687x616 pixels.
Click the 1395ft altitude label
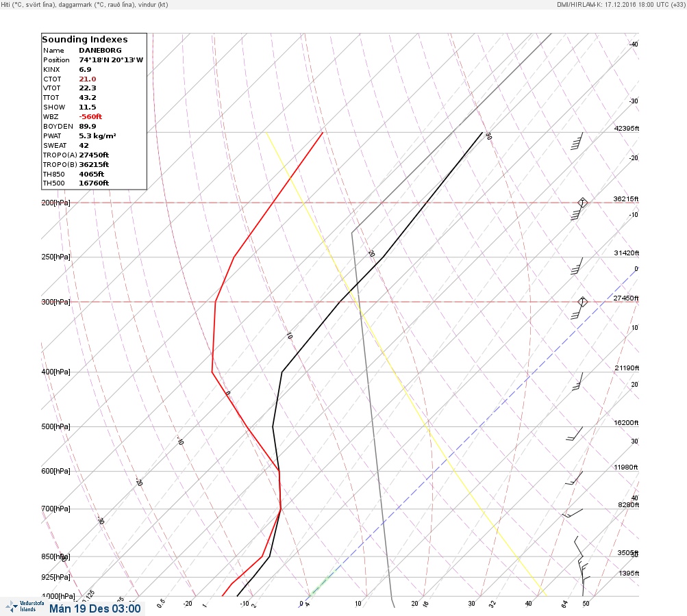pos(629,574)
